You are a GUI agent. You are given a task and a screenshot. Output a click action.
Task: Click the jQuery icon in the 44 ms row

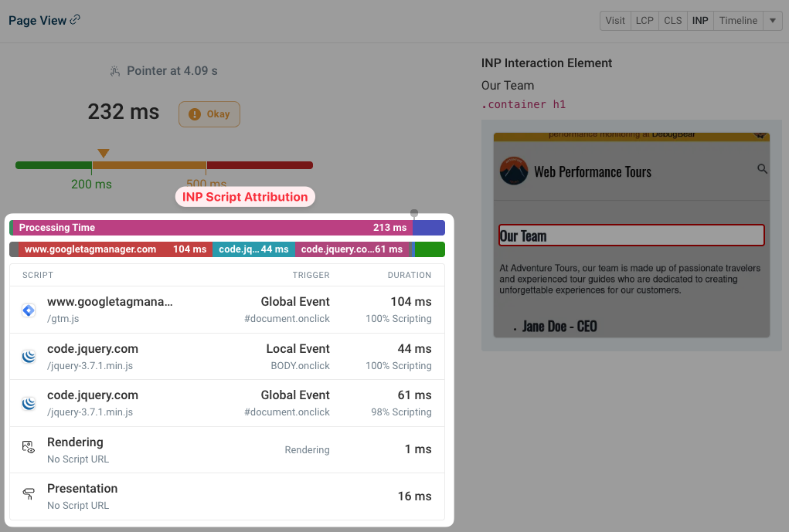pyautogui.click(x=29, y=357)
